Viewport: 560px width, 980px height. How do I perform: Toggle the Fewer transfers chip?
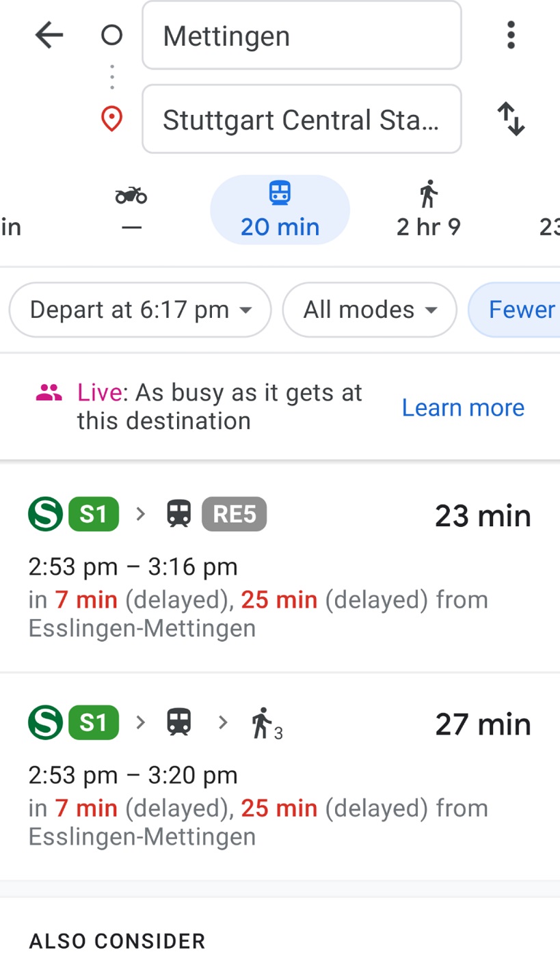point(514,310)
